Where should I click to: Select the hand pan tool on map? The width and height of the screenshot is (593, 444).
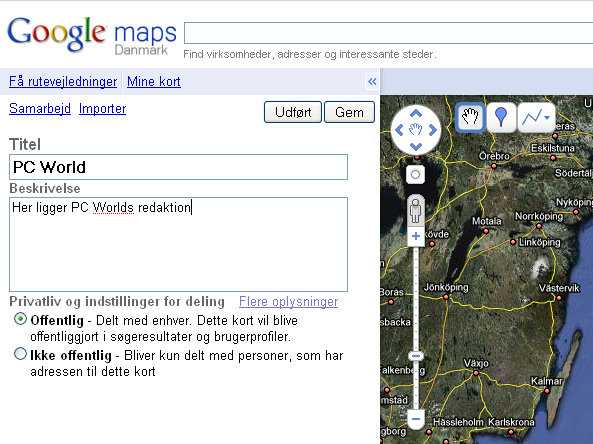[x=470, y=117]
